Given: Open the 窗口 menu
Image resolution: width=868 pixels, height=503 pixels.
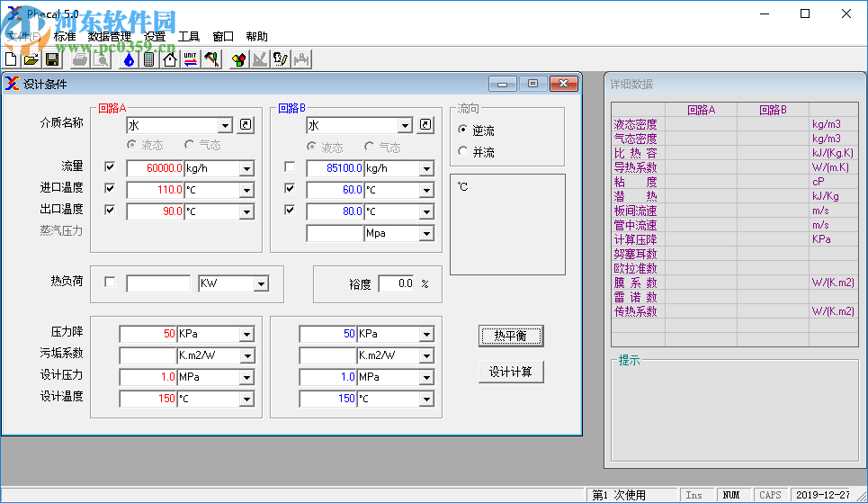Looking at the screenshot, I should 223,37.
